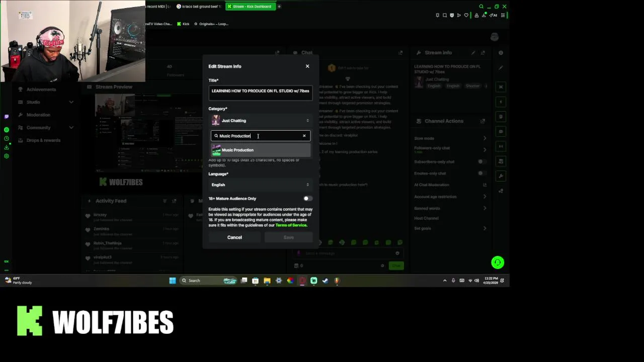644x362 pixels.
Task: Open Steam from the taskbar
Action: (x=325, y=281)
